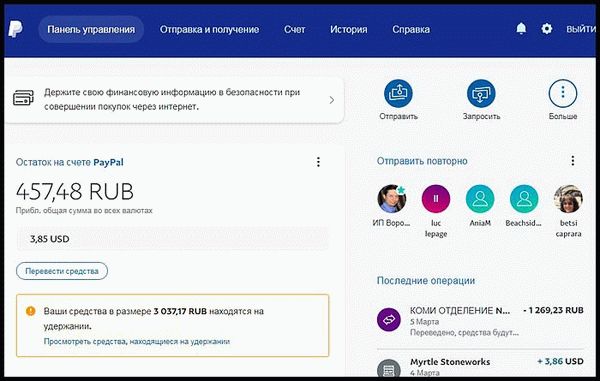This screenshot has height=381, width=600.
Task: Click the Запросить request money icon
Action: coord(481,93)
